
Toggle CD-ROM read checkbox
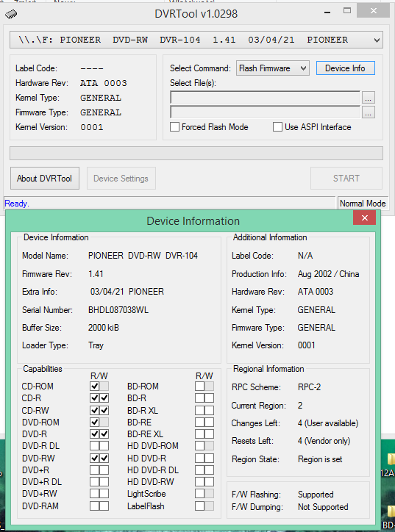94,387
